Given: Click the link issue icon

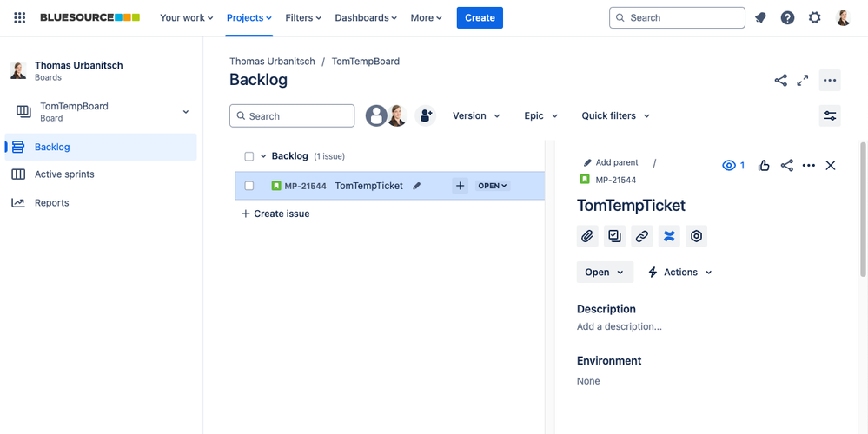Looking at the screenshot, I should (x=642, y=236).
